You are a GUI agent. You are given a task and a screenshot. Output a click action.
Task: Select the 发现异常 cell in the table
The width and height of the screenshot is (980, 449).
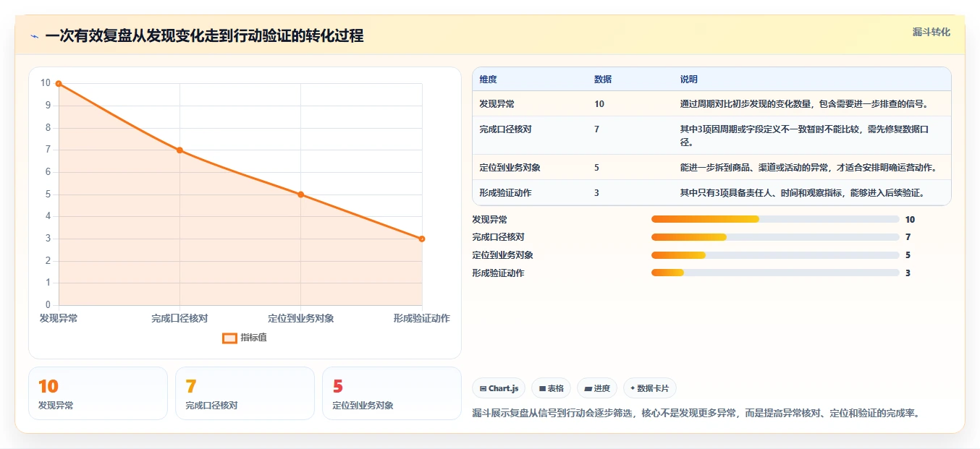pos(497,104)
